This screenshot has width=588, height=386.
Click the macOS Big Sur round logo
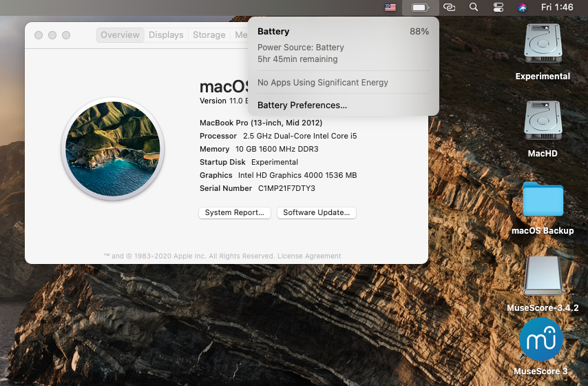(x=113, y=149)
